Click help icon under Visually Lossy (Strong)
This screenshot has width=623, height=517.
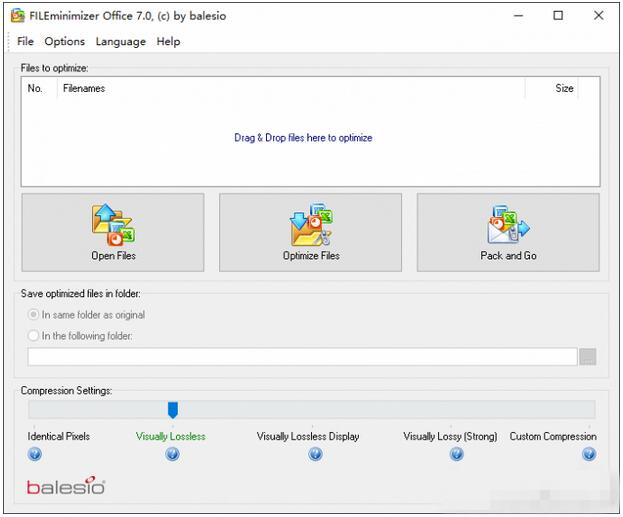tap(456, 454)
